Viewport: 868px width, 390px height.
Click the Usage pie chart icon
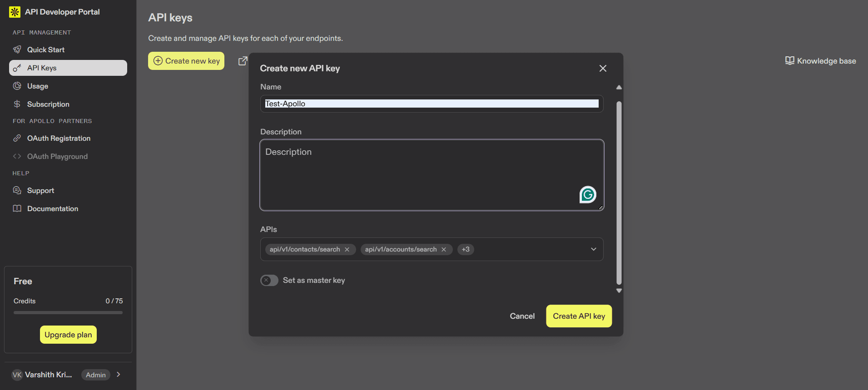point(17,86)
